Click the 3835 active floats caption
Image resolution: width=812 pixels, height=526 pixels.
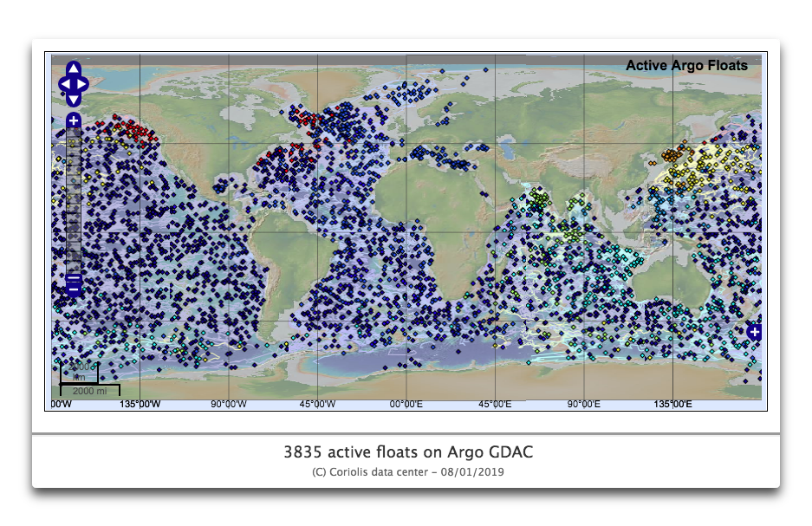406,452
